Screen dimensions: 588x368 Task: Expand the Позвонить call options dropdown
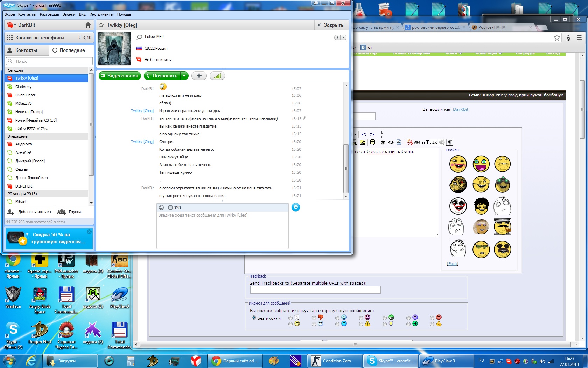coord(184,76)
